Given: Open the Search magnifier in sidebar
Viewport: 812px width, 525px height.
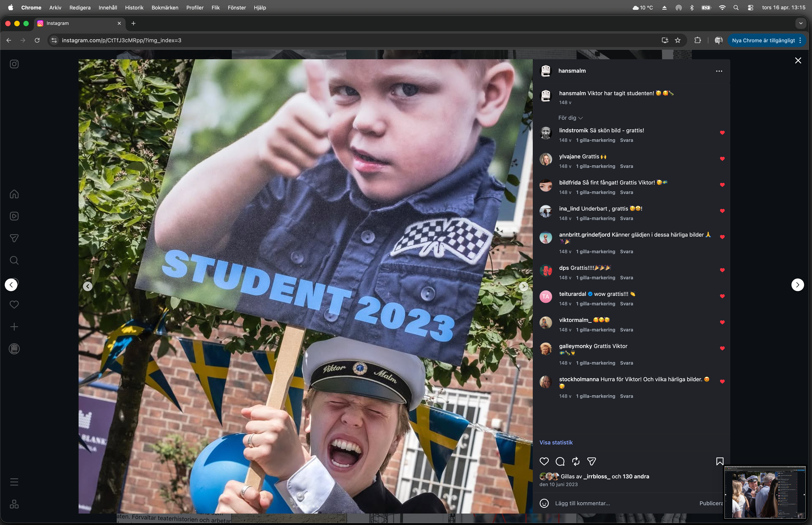Looking at the screenshot, I should (x=14, y=260).
